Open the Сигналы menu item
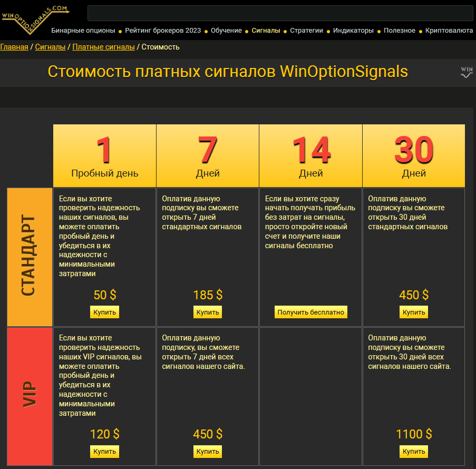Image resolution: width=476 pixels, height=469 pixels. coord(266,31)
